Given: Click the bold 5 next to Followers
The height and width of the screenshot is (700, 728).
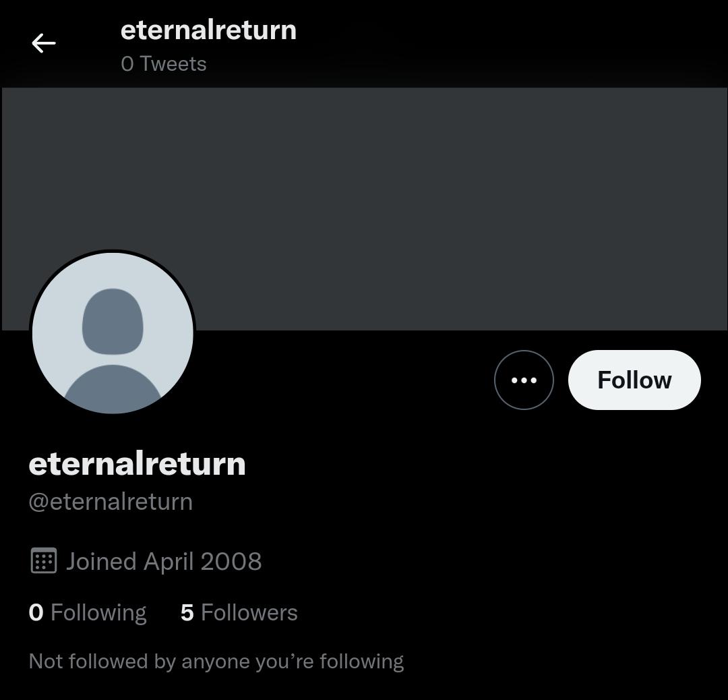Looking at the screenshot, I should (x=187, y=613).
